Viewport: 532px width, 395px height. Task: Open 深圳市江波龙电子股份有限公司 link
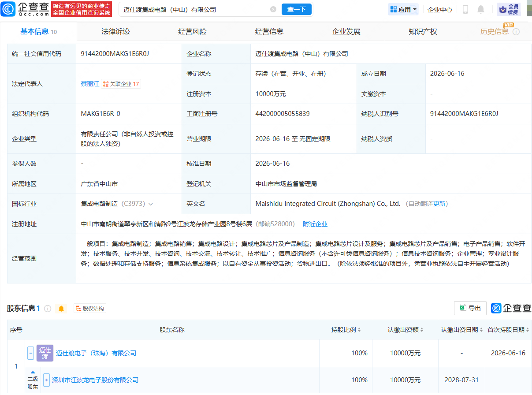click(x=95, y=380)
